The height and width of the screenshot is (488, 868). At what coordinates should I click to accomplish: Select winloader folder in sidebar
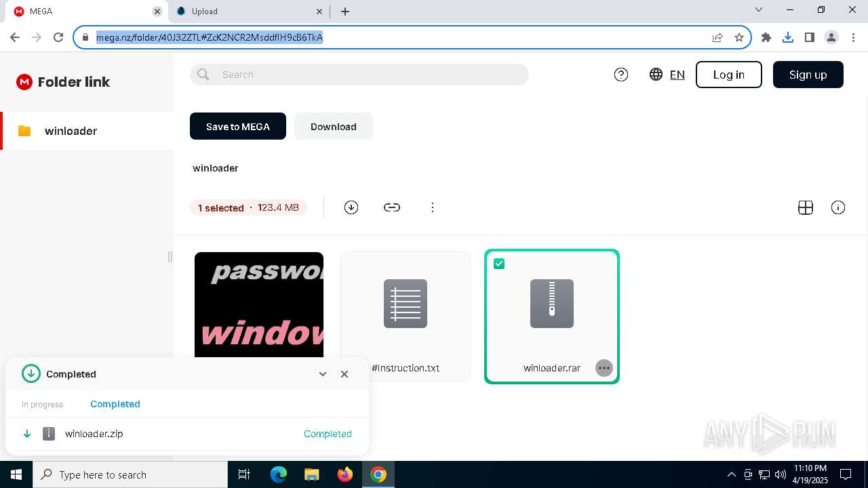[87, 131]
